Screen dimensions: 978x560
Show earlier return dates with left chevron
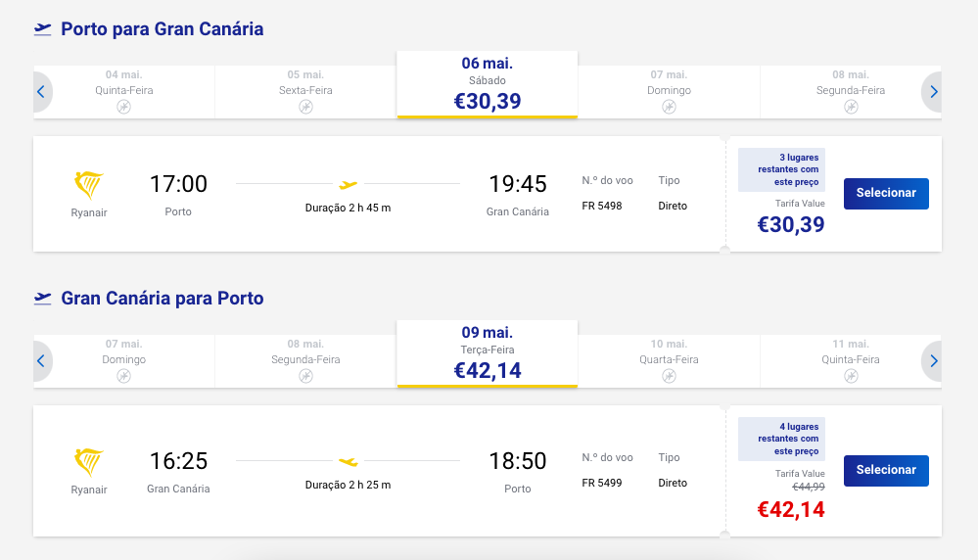(42, 361)
